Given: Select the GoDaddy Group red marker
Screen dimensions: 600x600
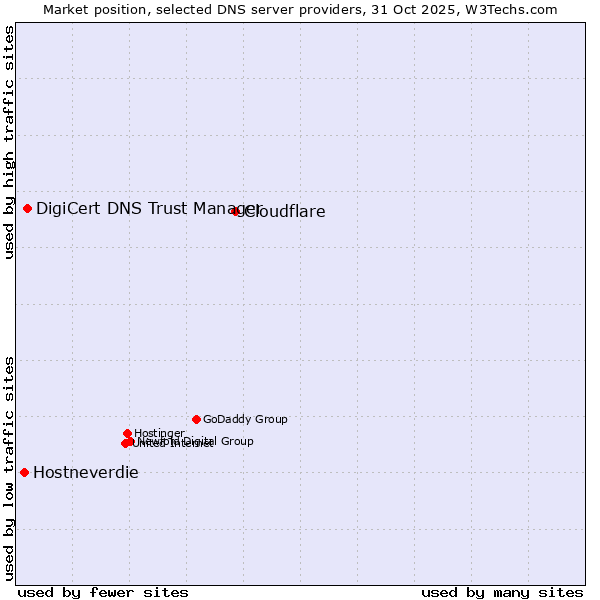Looking at the screenshot, I should point(196,419).
